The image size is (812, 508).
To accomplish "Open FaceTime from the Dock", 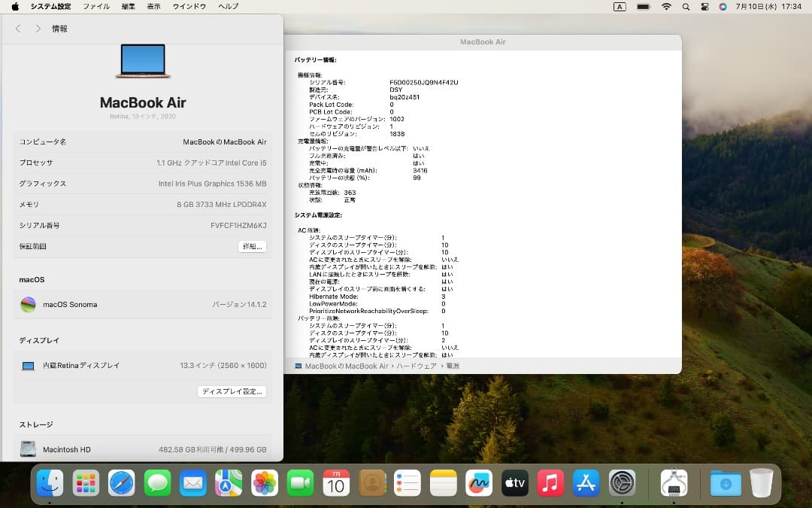I will [300, 482].
